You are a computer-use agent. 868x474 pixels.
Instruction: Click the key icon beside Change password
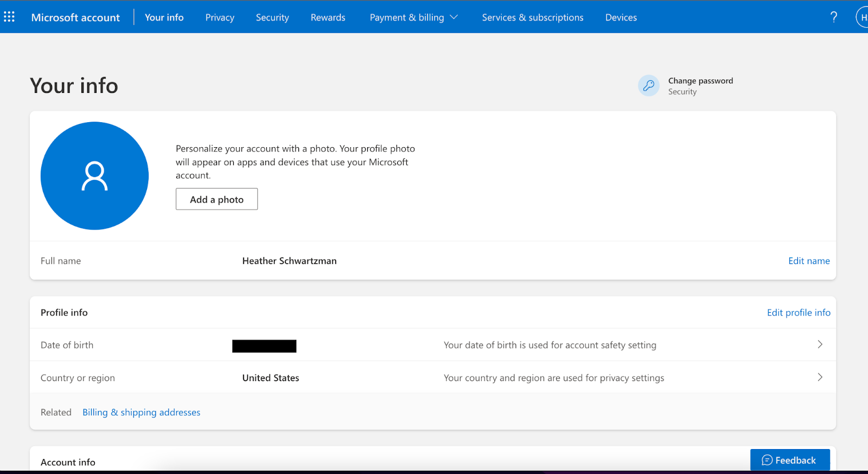point(648,86)
